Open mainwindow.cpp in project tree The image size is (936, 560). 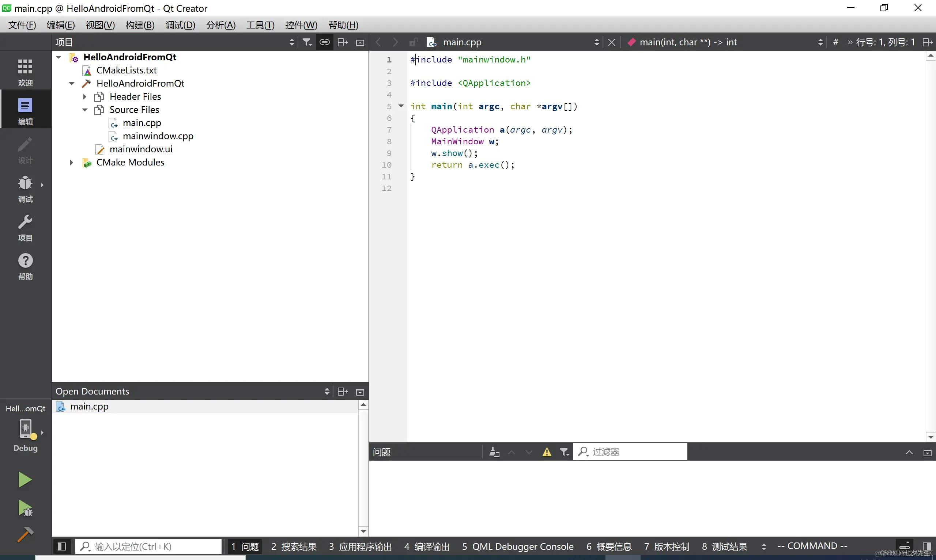point(158,136)
